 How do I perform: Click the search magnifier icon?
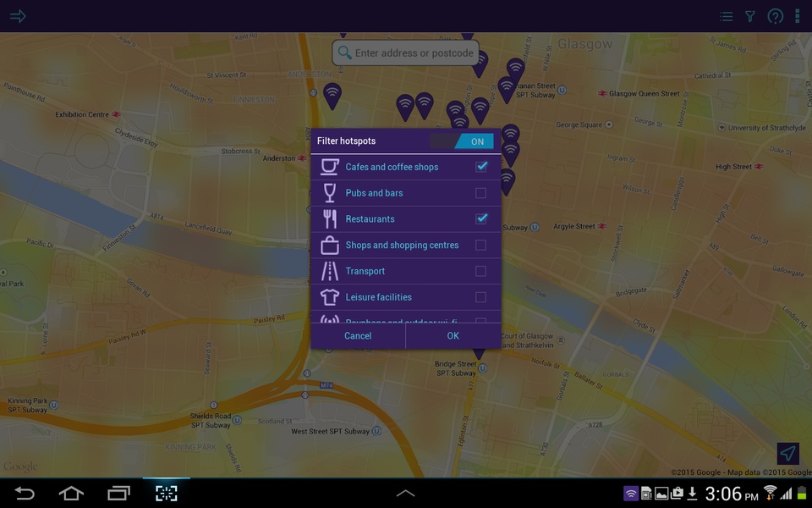click(344, 52)
